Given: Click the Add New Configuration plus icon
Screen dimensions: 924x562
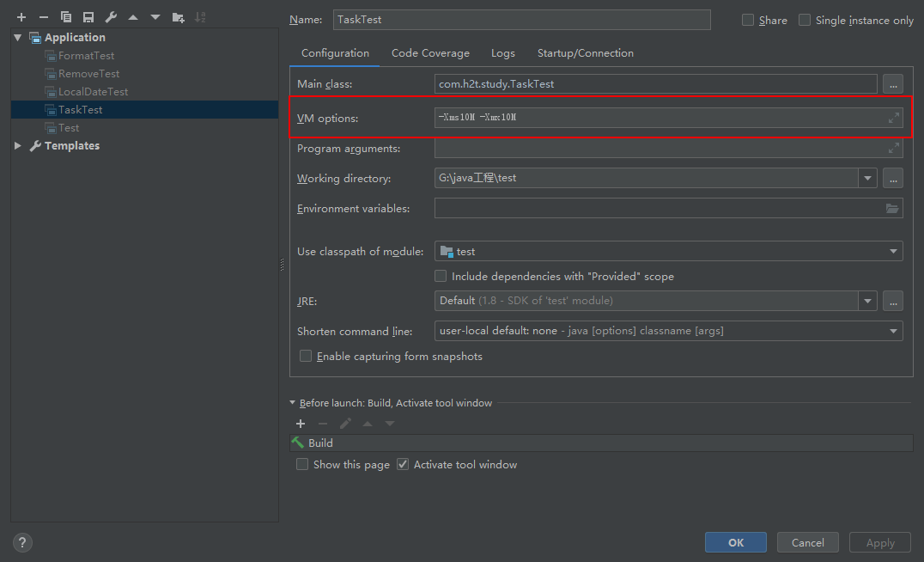Looking at the screenshot, I should click(x=21, y=17).
